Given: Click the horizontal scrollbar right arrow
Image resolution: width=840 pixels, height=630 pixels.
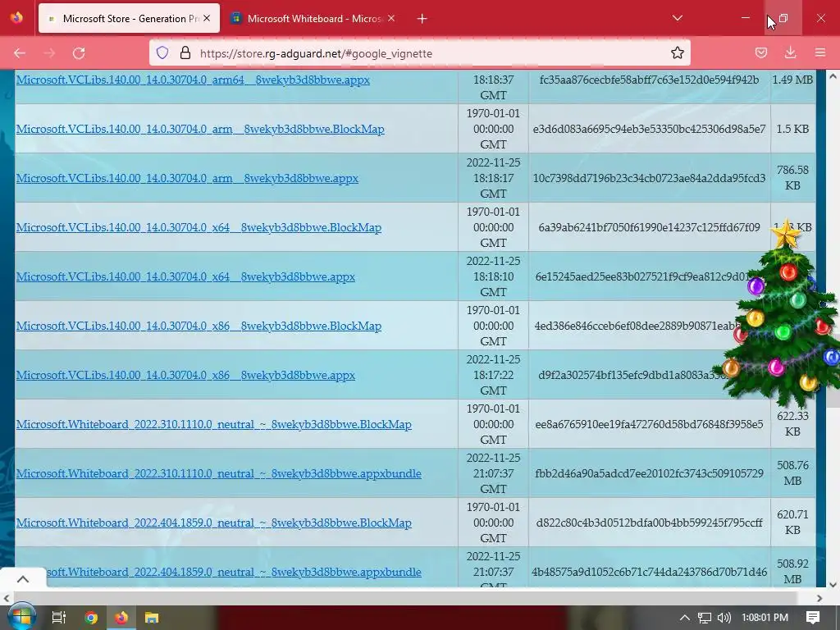Looking at the screenshot, I should [x=819, y=598].
